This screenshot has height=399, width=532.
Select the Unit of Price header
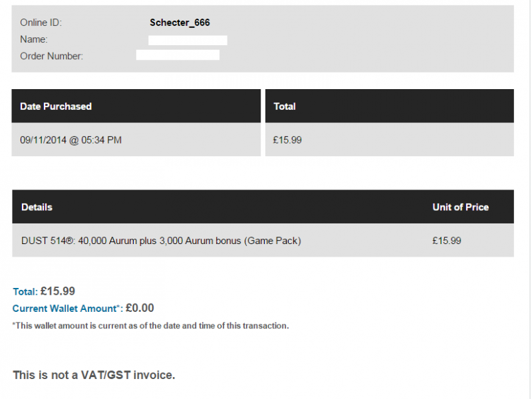coord(460,207)
